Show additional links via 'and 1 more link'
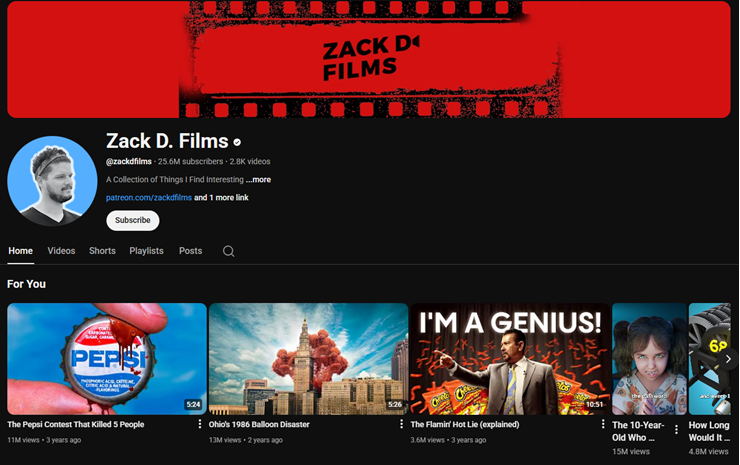This screenshot has height=465, width=740. [x=221, y=198]
